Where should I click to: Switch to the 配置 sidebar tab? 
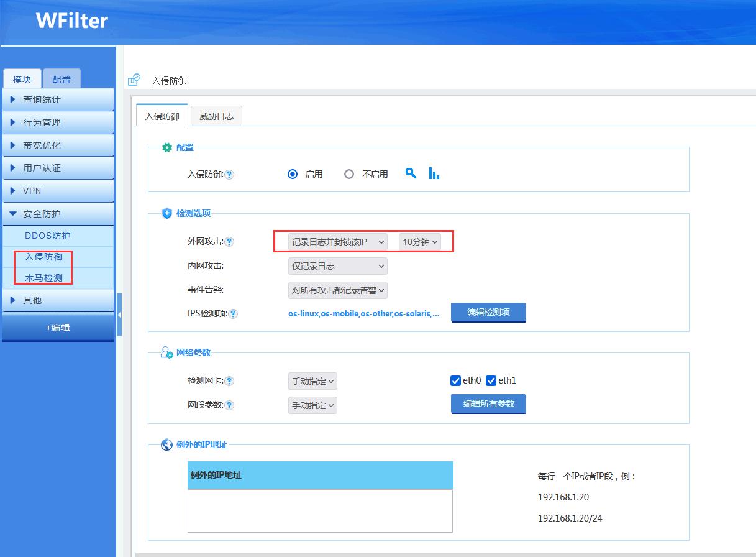point(61,79)
